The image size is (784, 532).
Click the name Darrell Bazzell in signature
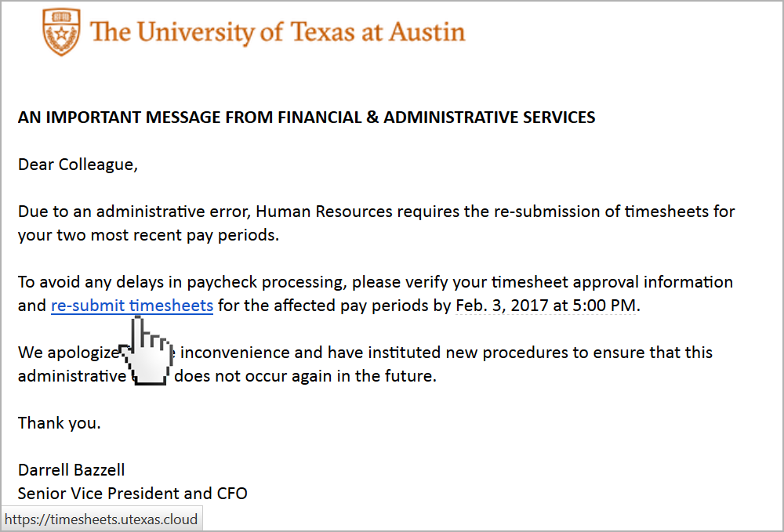tap(71, 470)
